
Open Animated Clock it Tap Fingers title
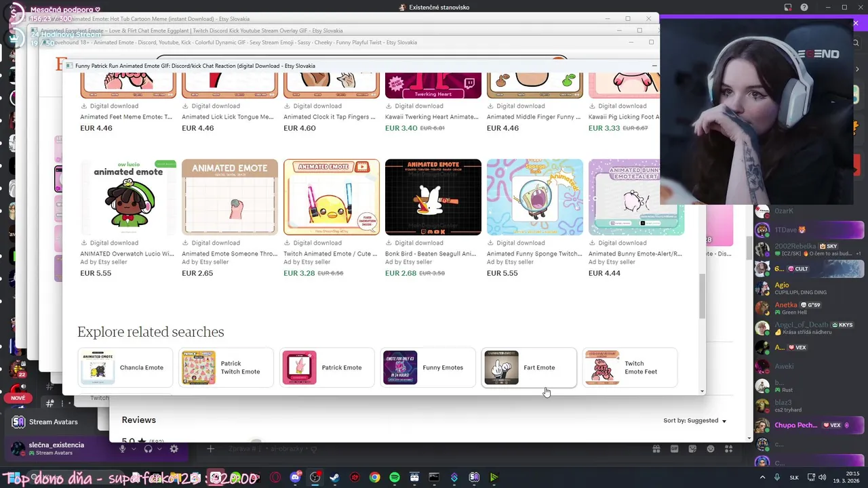(330, 117)
